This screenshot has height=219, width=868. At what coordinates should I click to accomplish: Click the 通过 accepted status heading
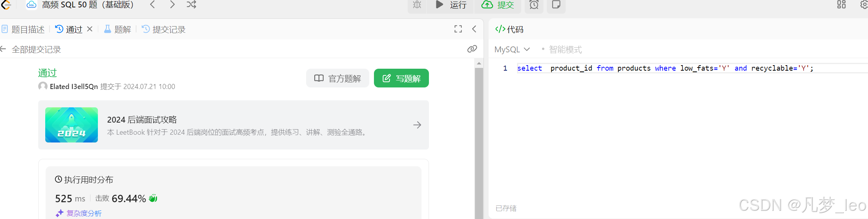pos(48,73)
